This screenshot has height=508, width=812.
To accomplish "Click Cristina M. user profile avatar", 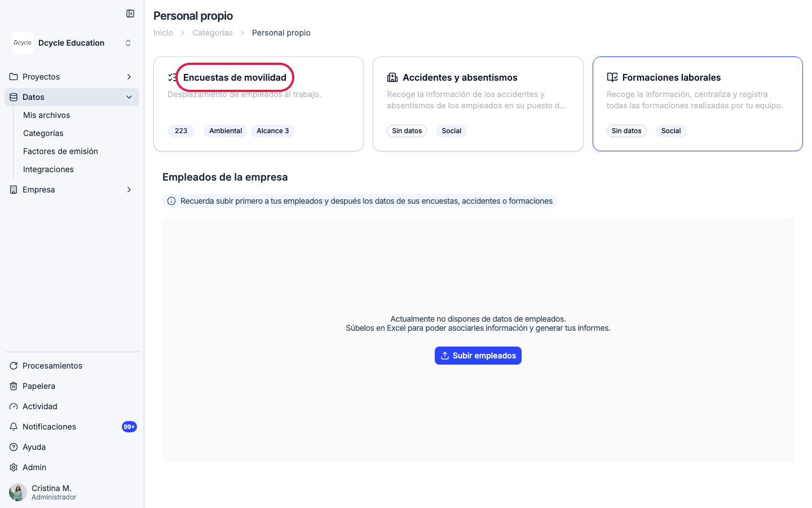I will [x=18, y=492].
